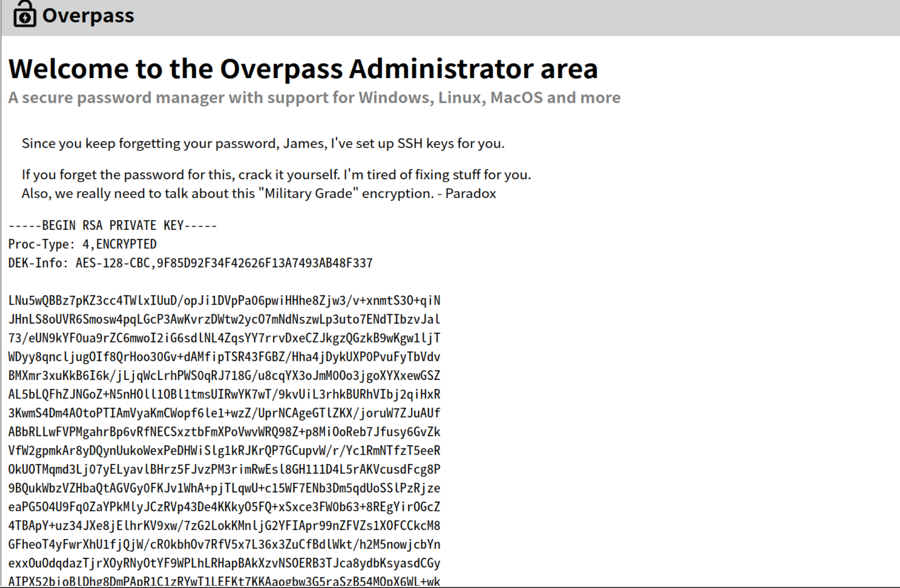900x588 pixels.
Task: Click the key line starting with LNu5wQBBz7pKZ3
Action: pyautogui.click(x=224, y=301)
